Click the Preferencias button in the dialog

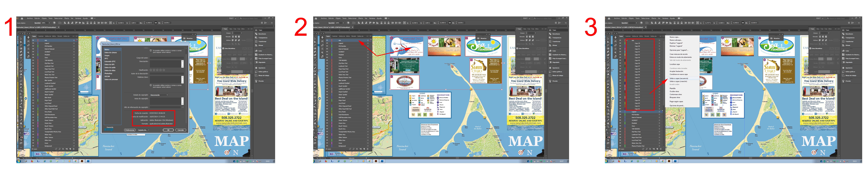(x=130, y=130)
